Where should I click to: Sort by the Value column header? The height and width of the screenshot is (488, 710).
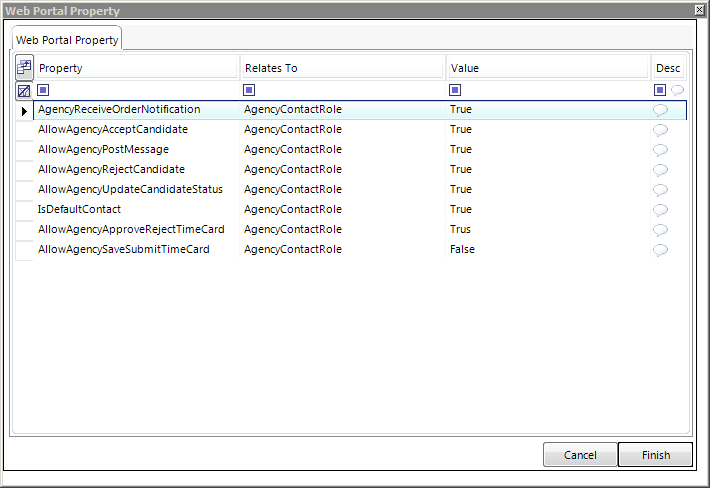pyautogui.click(x=548, y=68)
